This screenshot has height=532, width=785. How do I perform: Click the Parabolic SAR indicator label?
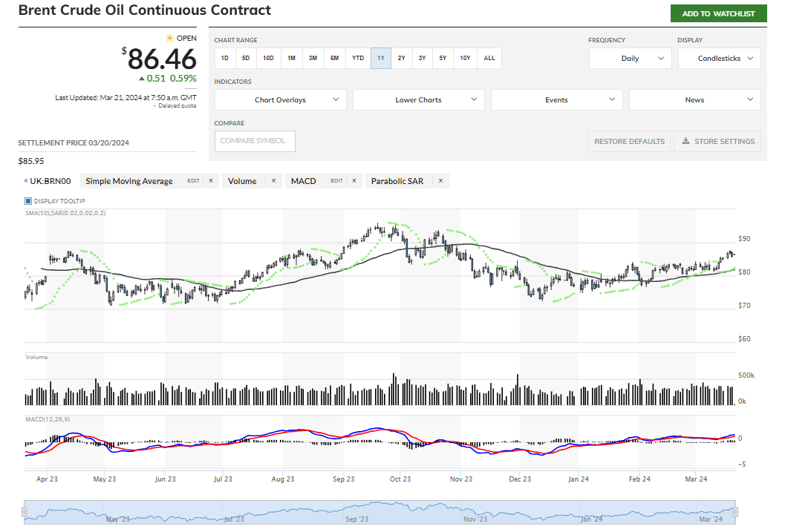397,181
